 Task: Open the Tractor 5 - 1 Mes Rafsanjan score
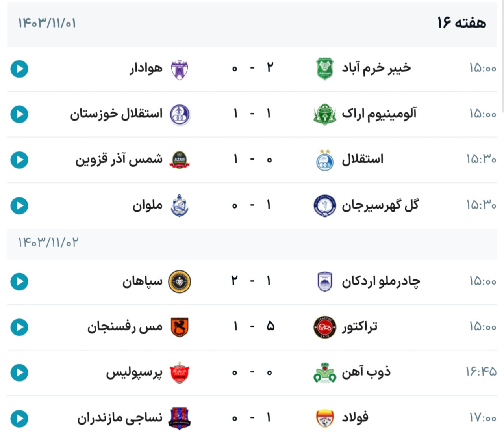[252, 327]
